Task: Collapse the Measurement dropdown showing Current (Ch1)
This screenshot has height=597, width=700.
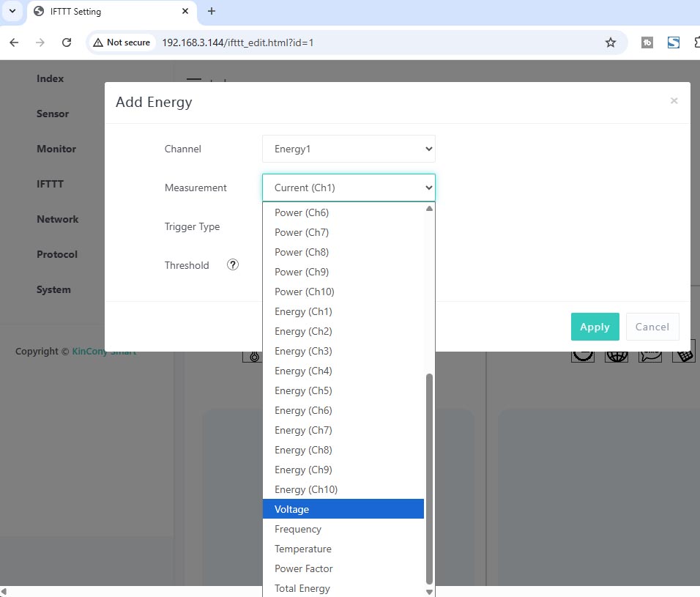Action: [349, 188]
